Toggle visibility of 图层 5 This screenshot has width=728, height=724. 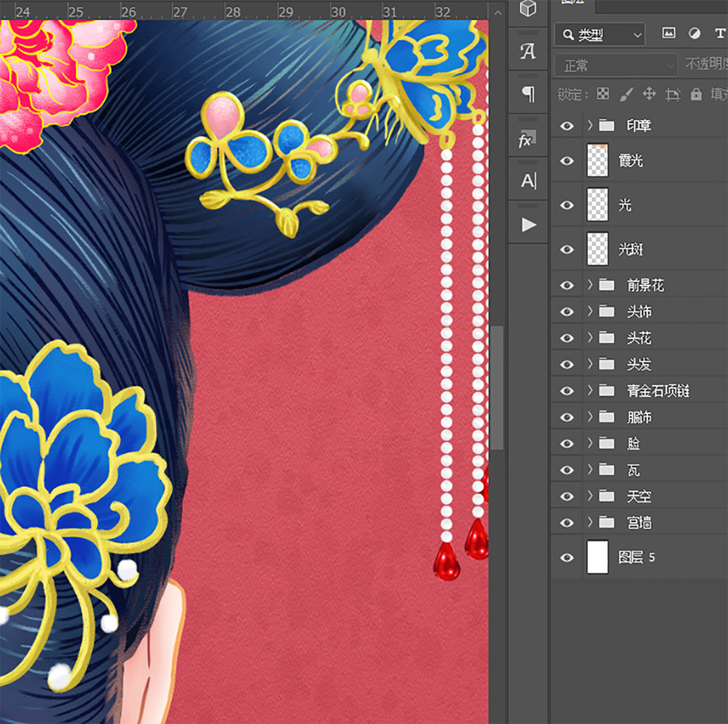567,557
